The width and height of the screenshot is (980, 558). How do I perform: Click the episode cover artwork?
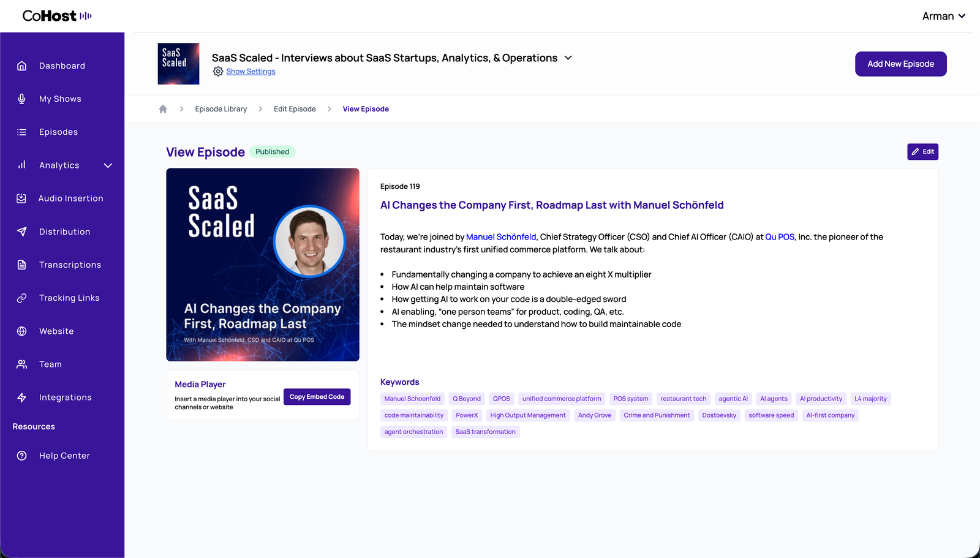coord(263,265)
